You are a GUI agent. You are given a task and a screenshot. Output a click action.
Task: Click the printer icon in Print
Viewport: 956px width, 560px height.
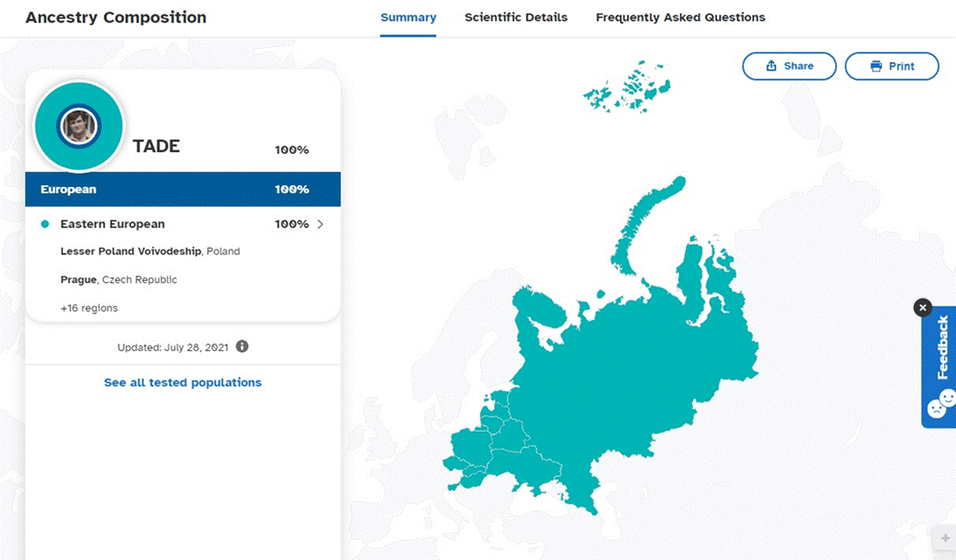point(876,66)
